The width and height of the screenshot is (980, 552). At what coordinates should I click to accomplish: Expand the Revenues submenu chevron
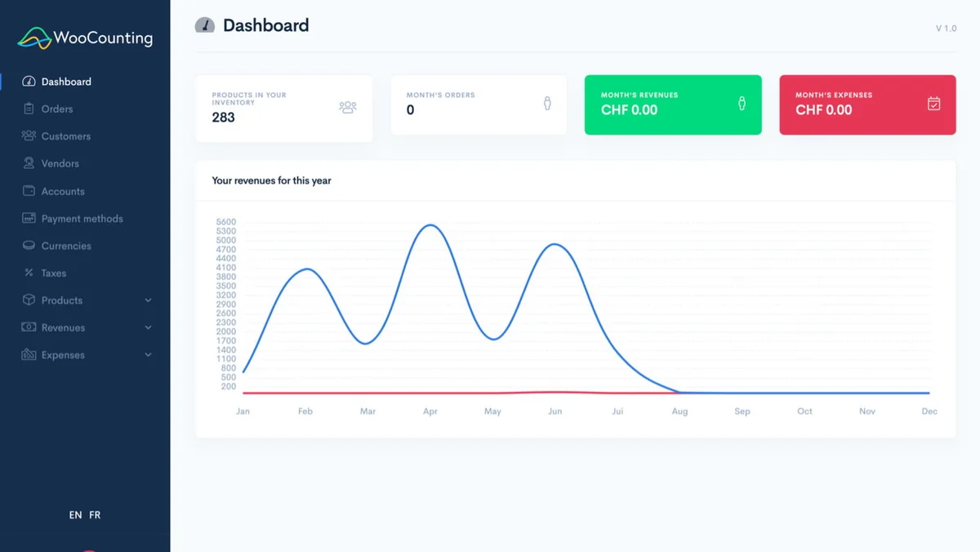pyautogui.click(x=148, y=327)
